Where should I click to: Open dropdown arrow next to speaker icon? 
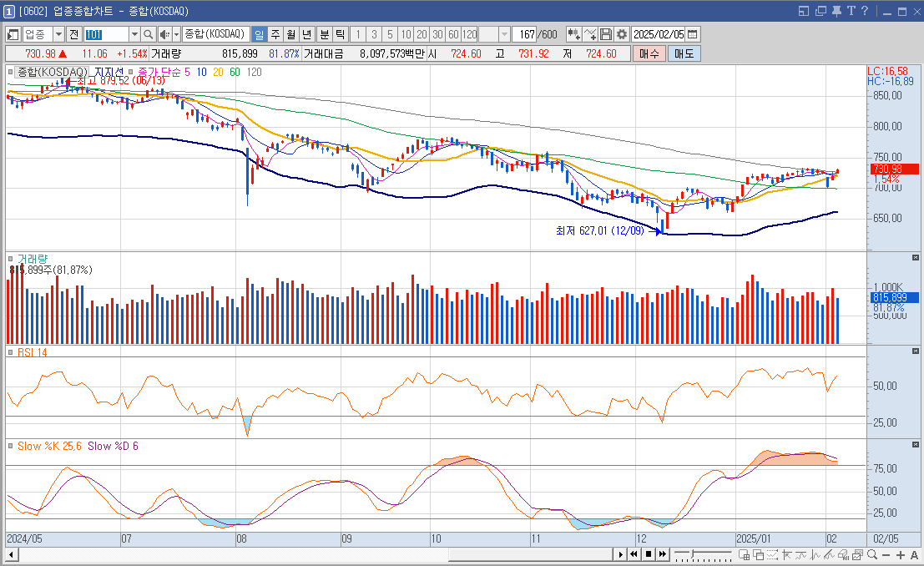point(176,35)
